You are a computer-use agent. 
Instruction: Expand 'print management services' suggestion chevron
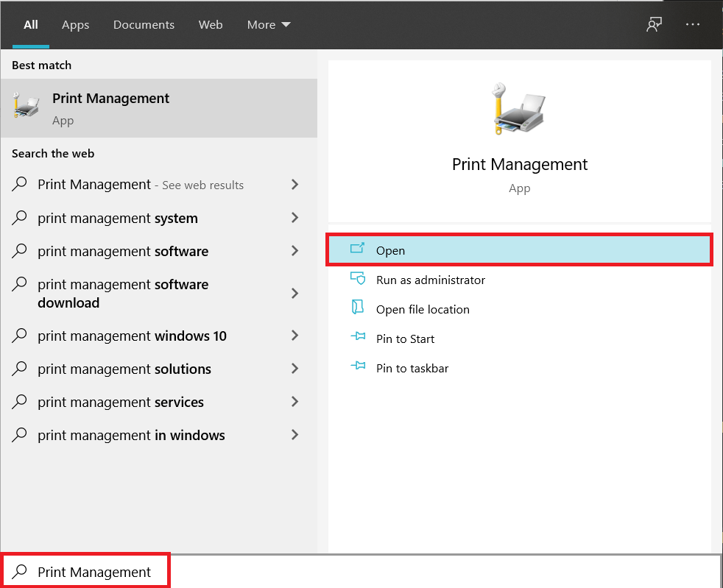pos(295,402)
